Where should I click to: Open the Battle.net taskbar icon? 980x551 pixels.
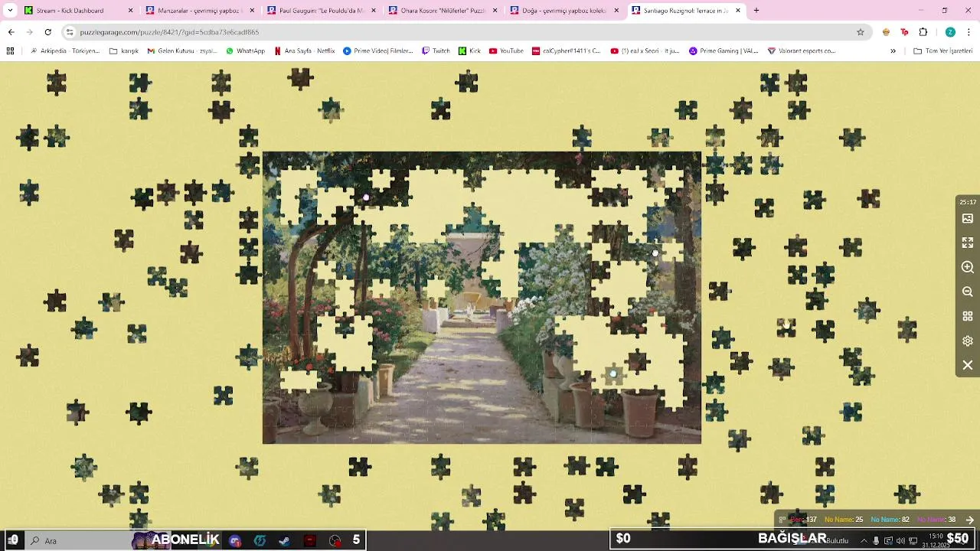(x=260, y=540)
